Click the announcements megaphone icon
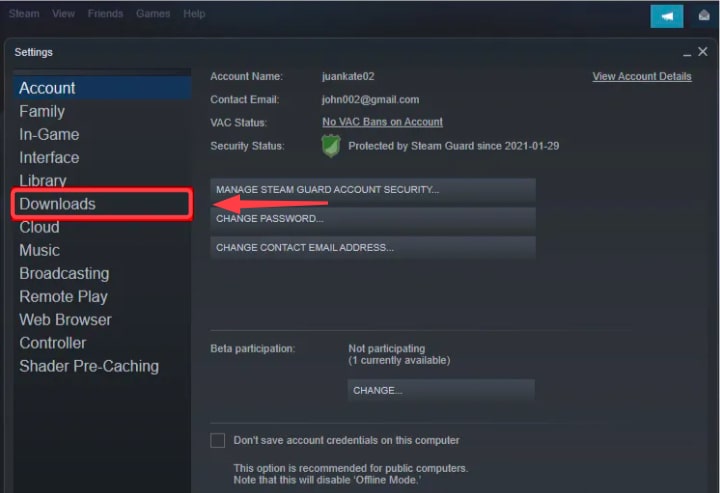 [x=667, y=17]
